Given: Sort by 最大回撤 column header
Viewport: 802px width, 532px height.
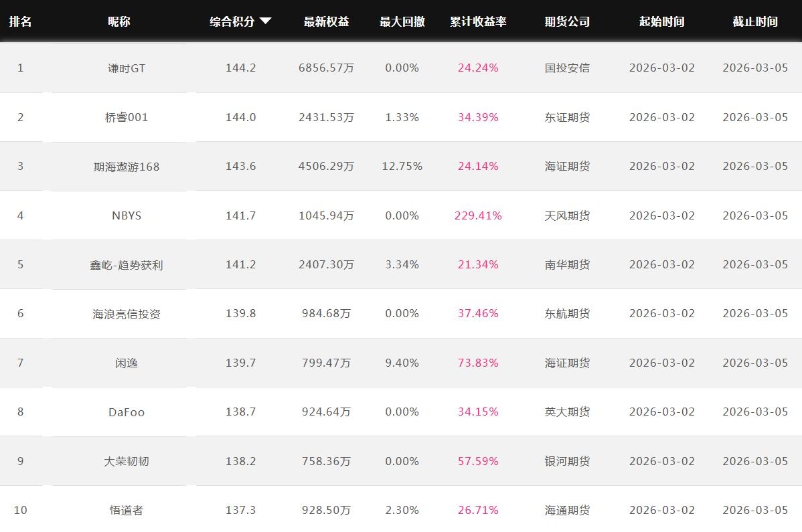Looking at the screenshot, I should tap(402, 21).
